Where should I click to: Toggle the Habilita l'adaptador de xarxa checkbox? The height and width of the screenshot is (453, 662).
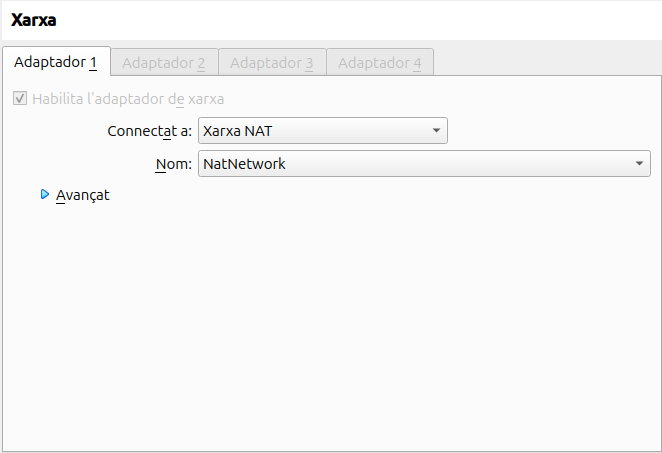pos(20,99)
